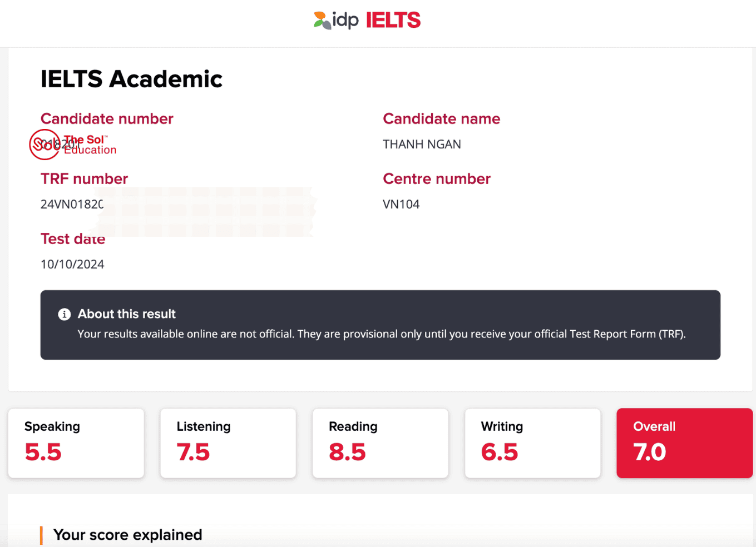Click the red Overall 7.0 card
756x547 pixels.
684,443
